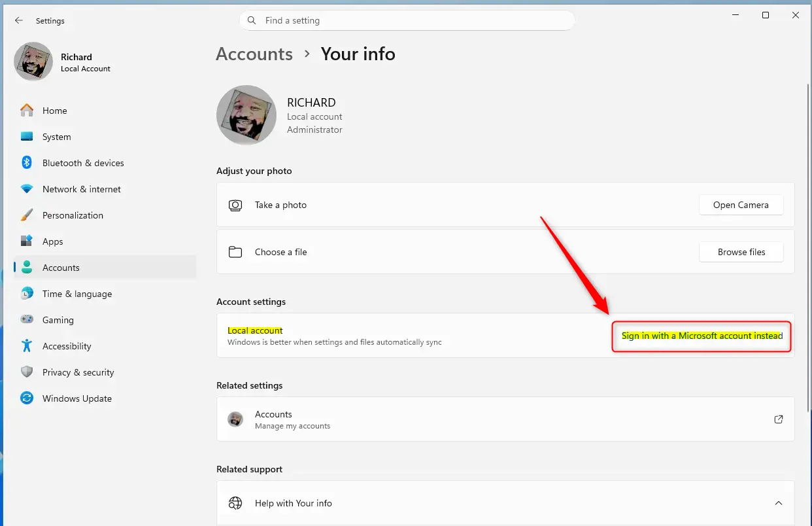Open the Apps settings category

(105, 241)
